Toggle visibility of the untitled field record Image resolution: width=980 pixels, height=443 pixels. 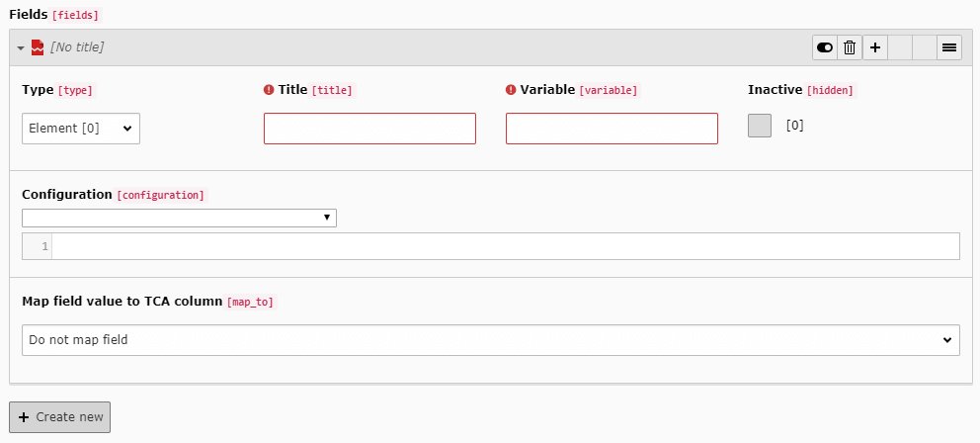coord(825,47)
